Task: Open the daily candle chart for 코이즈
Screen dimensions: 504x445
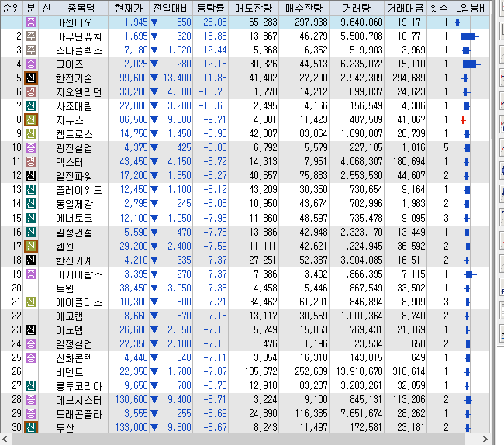Action: (471, 64)
